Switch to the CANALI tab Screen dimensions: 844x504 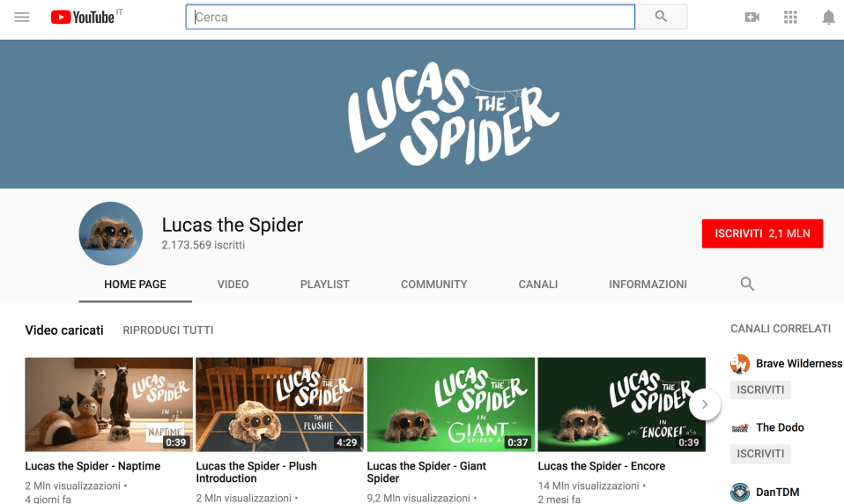tap(538, 285)
